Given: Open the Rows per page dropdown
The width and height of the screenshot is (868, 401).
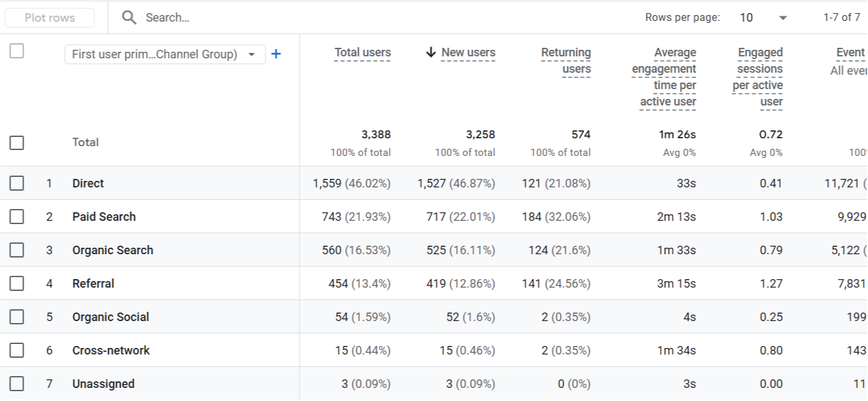Looking at the screenshot, I should point(764,18).
